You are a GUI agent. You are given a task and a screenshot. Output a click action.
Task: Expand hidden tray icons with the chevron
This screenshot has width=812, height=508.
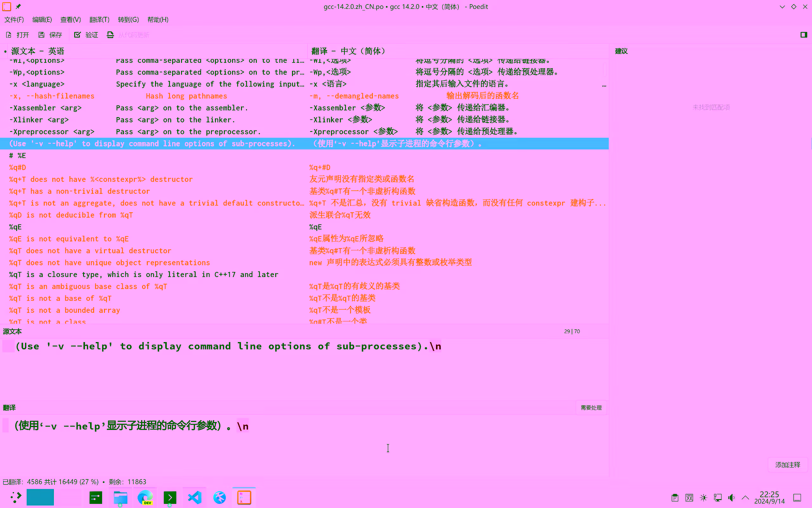tap(744, 498)
